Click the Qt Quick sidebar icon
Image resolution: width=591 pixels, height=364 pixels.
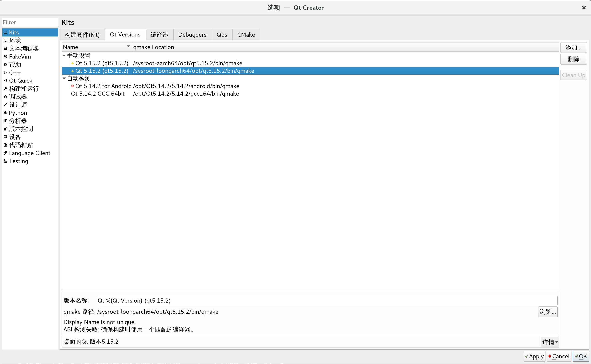[x=5, y=80]
